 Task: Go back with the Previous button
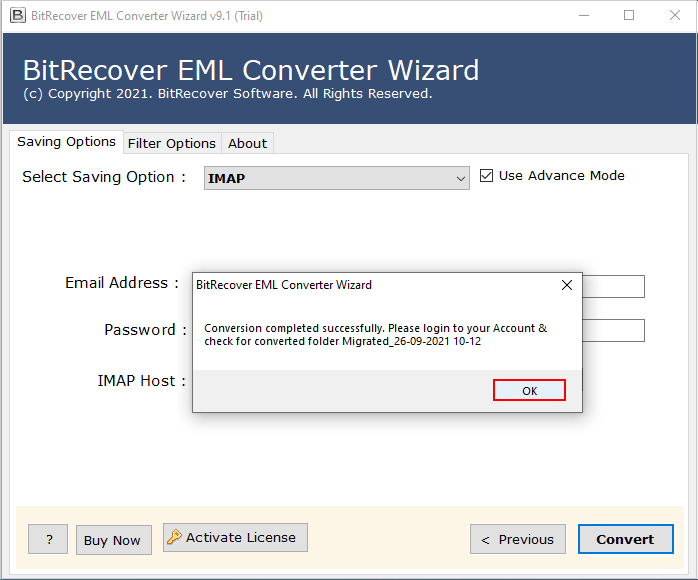[518, 539]
